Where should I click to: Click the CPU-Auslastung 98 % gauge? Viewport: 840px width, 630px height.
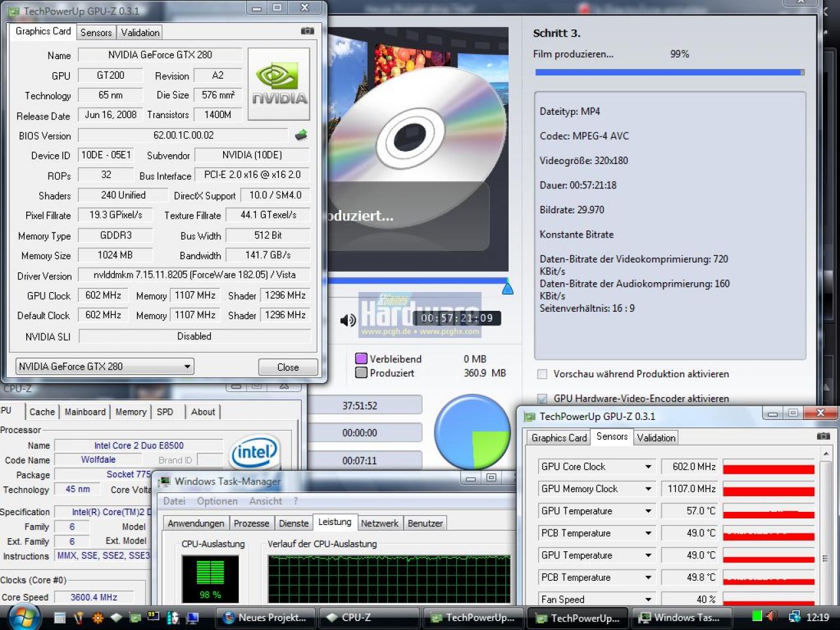coord(210,579)
